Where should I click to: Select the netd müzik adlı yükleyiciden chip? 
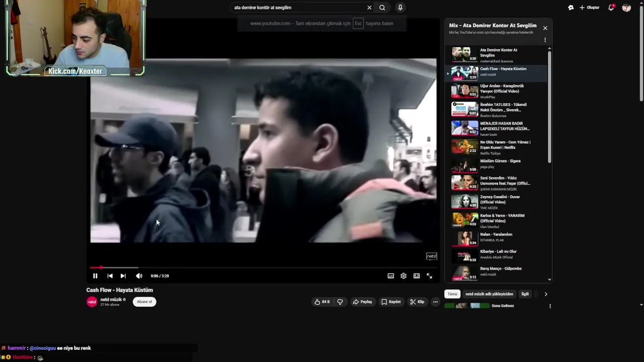pyautogui.click(x=489, y=294)
